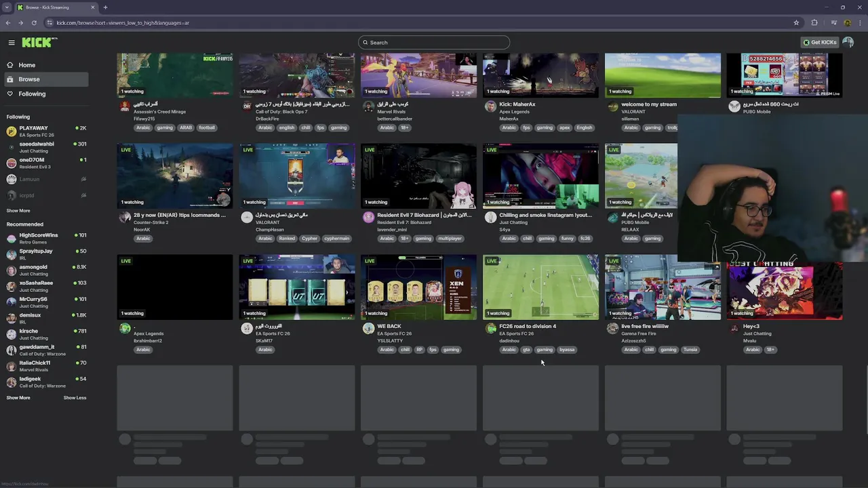Image resolution: width=868 pixels, height=488 pixels.
Task: Reload the current page
Action: (34, 22)
